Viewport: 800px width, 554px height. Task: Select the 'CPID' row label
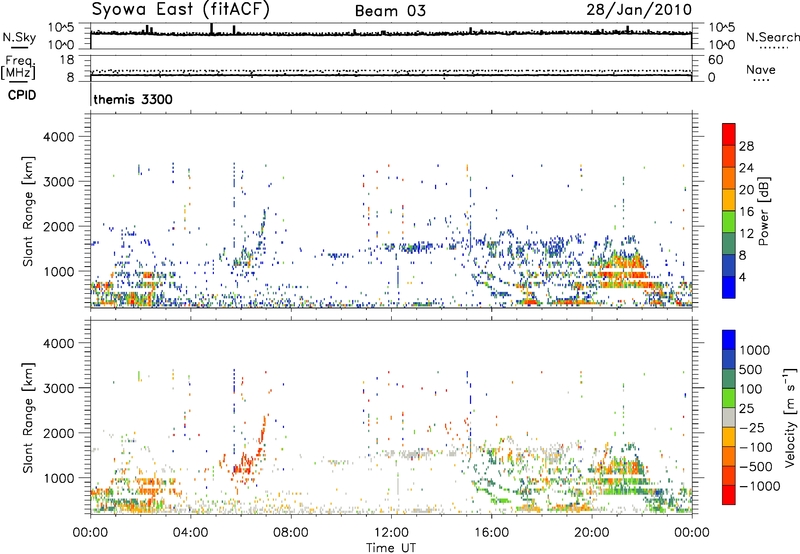(22, 95)
